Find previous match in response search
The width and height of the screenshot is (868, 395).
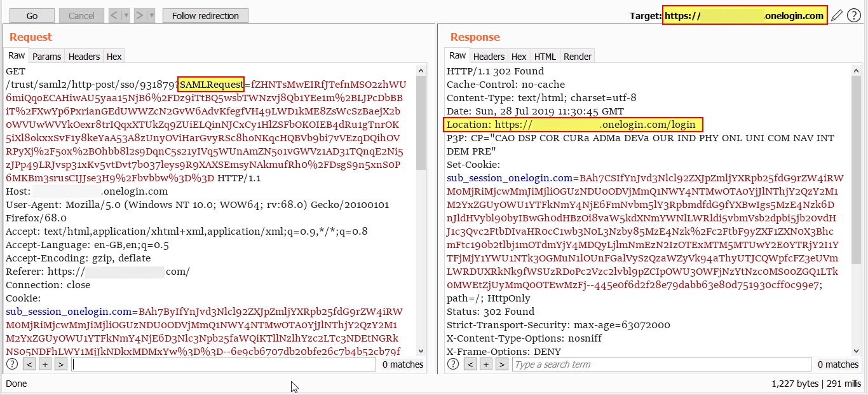coord(470,364)
